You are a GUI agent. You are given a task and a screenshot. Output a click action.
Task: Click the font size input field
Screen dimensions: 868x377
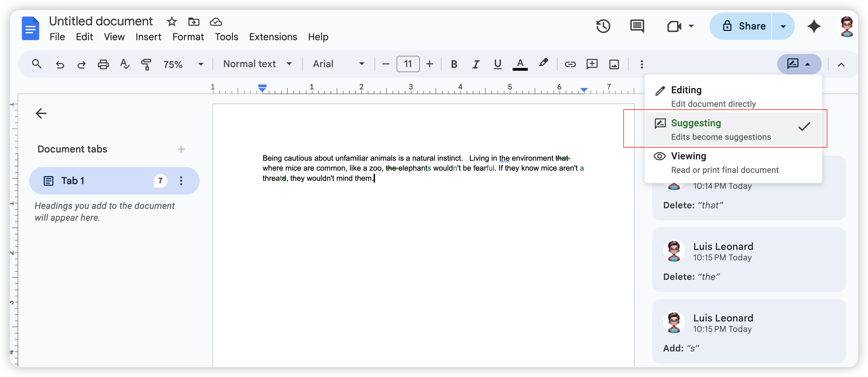[408, 64]
